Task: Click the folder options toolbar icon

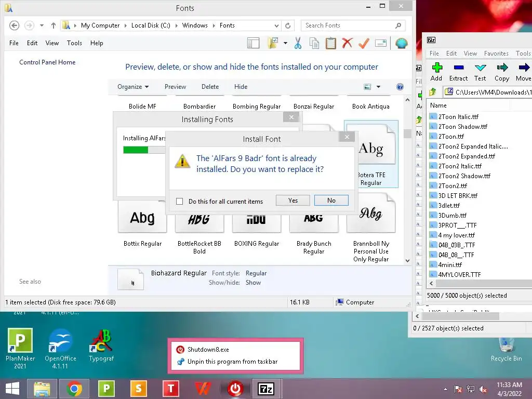Action: pos(273,43)
